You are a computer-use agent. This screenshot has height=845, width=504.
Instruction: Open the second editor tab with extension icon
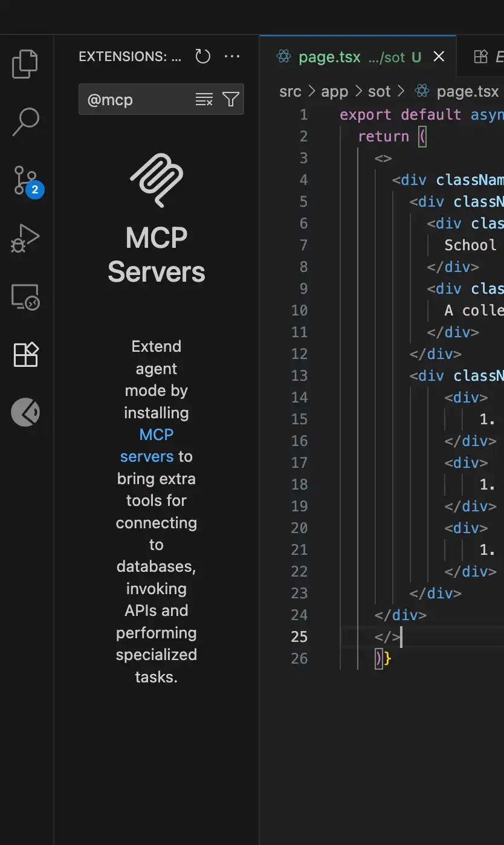[481, 57]
